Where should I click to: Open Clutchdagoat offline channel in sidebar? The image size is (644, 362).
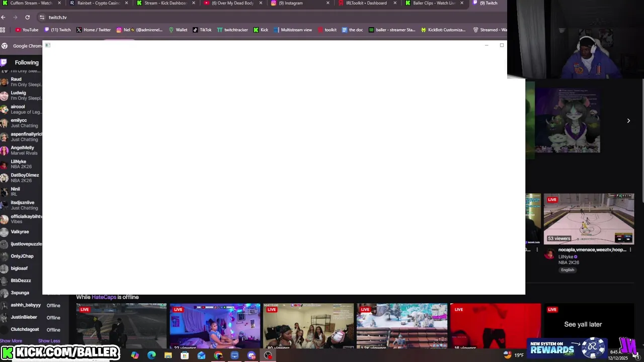tap(30, 329)
